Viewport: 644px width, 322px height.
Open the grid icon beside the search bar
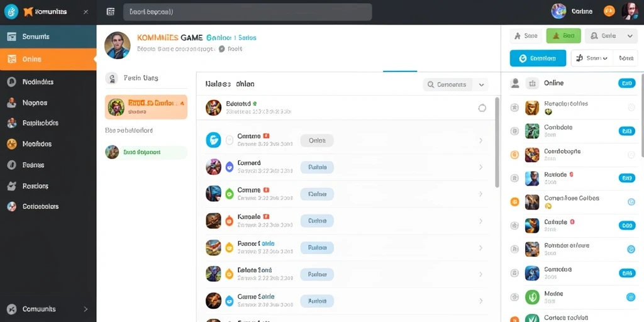coord(111,12)
